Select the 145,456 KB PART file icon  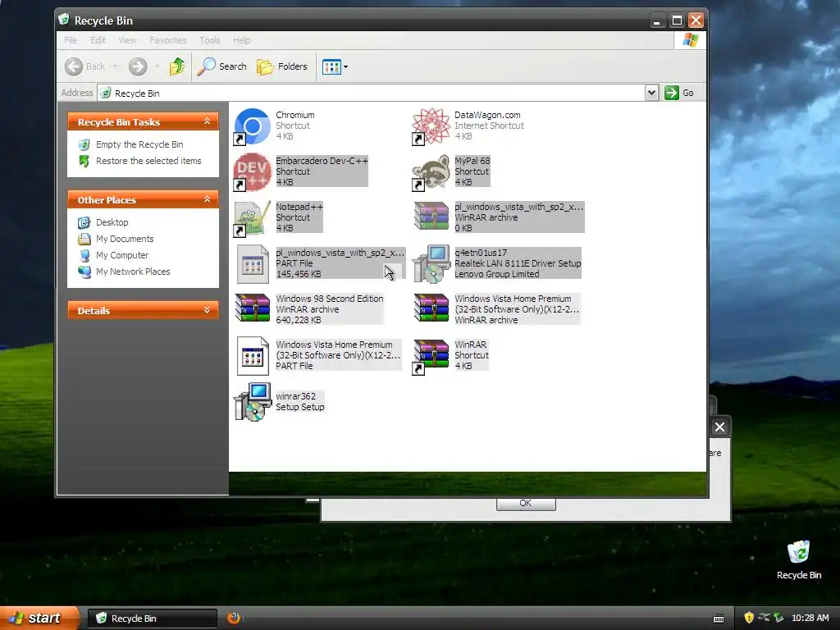coord(253,264)
